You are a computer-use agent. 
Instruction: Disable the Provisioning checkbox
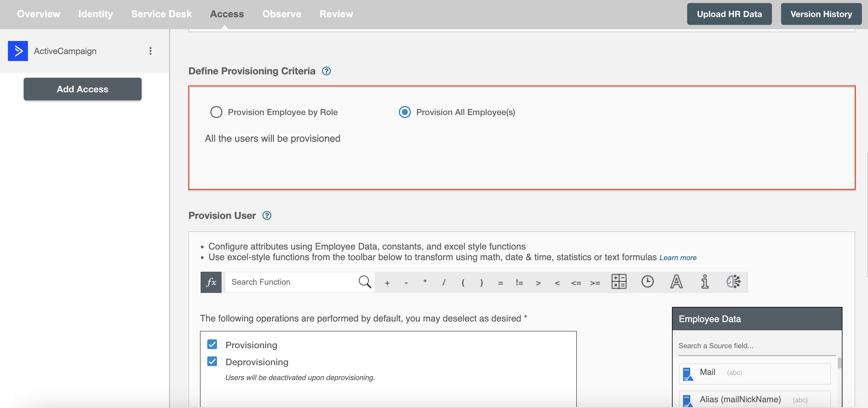(212, 344)
